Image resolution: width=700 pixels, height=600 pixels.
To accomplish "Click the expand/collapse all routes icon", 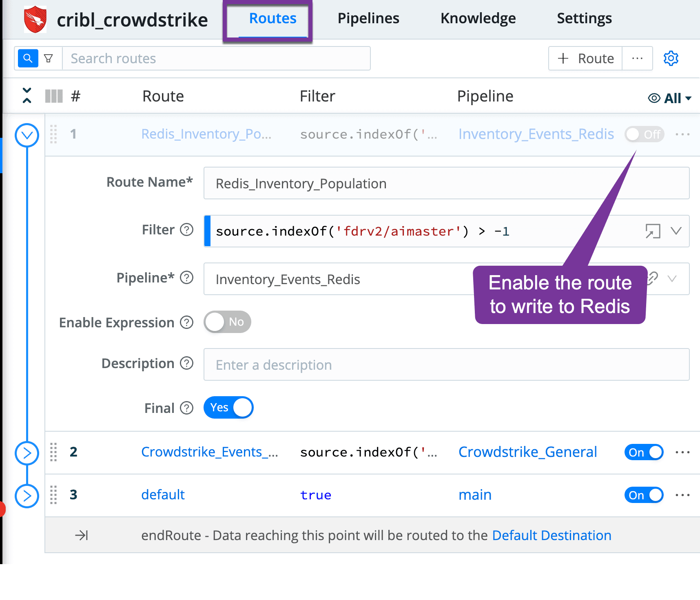I will point(27,96).
